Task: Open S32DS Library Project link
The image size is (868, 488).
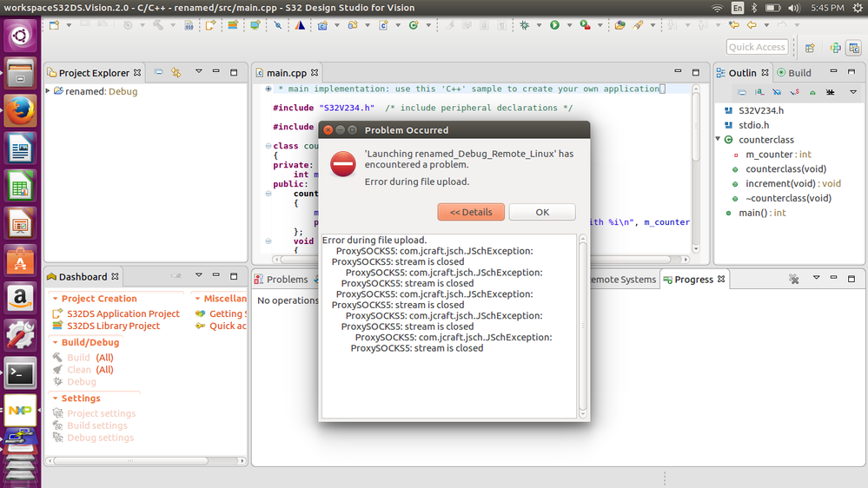Action: click(114, 326)
